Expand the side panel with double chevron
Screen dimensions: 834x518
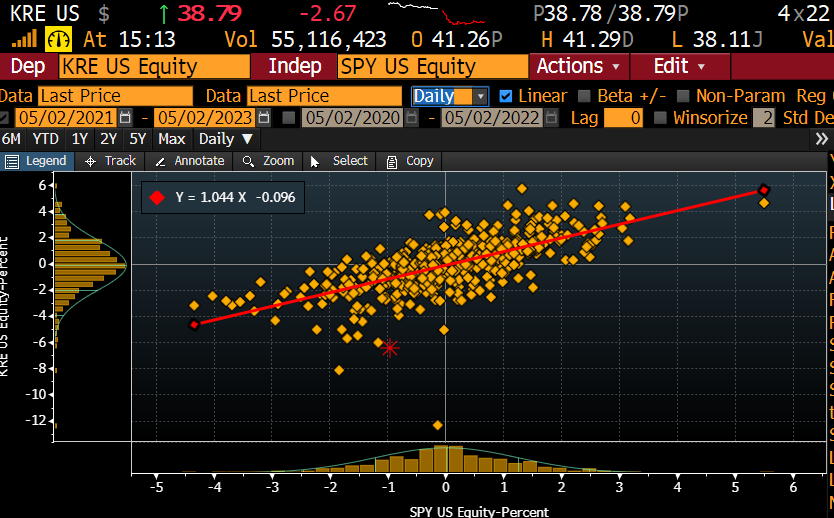822,139
